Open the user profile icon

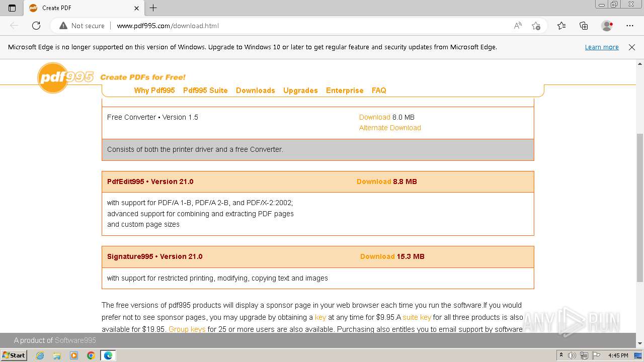pos(607,26)
